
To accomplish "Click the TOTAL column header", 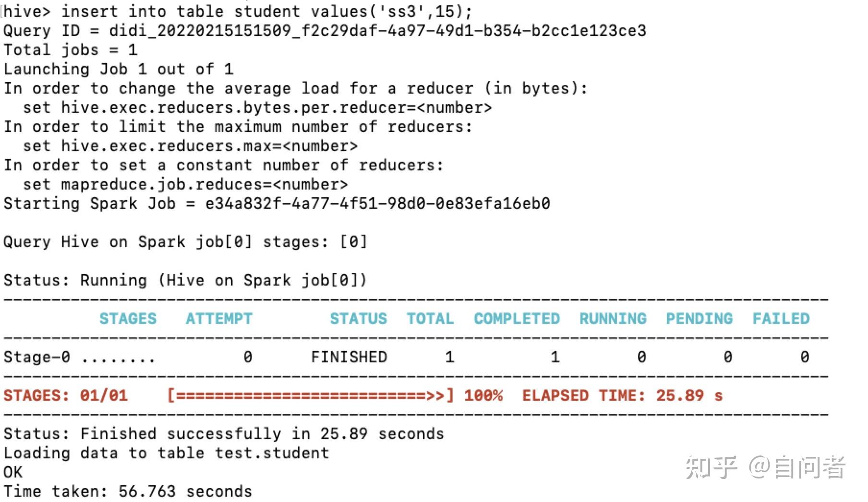I will 430,319.
